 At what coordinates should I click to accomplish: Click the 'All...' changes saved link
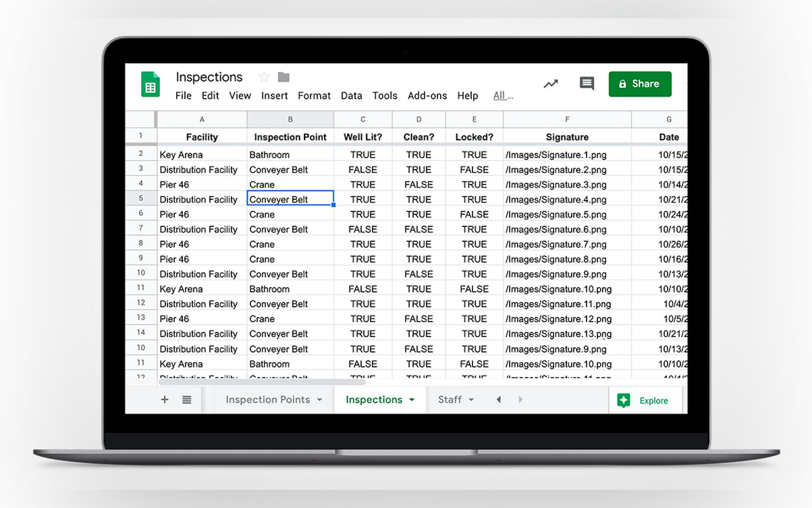503,96
